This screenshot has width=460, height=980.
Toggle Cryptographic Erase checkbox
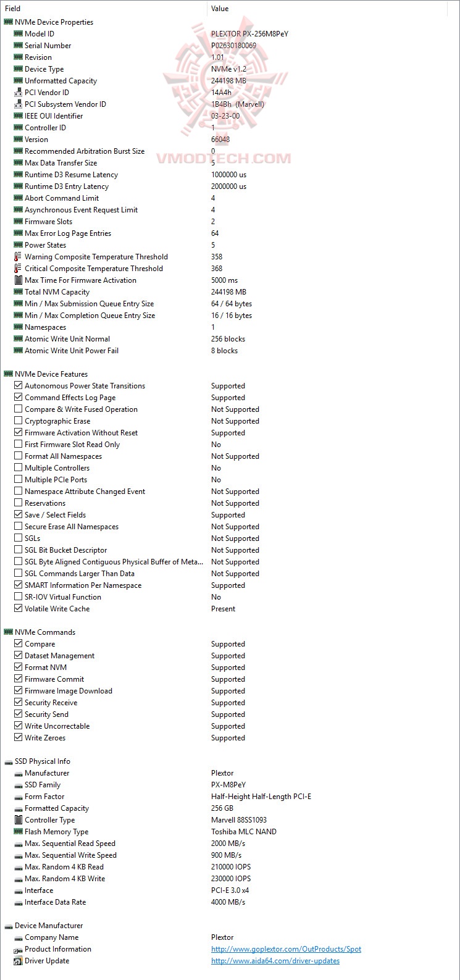tap(19, 421)
